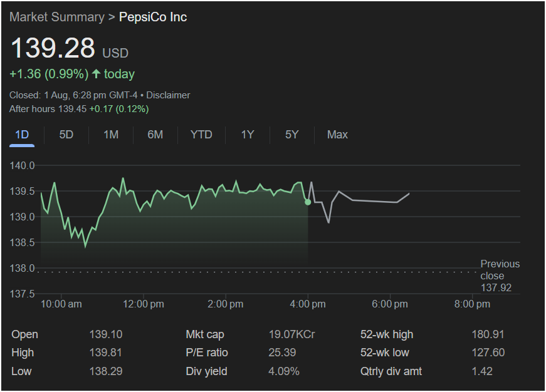Switch to the 5Y tab
This screenshot has width=546, height=392.
pos(291,135)
